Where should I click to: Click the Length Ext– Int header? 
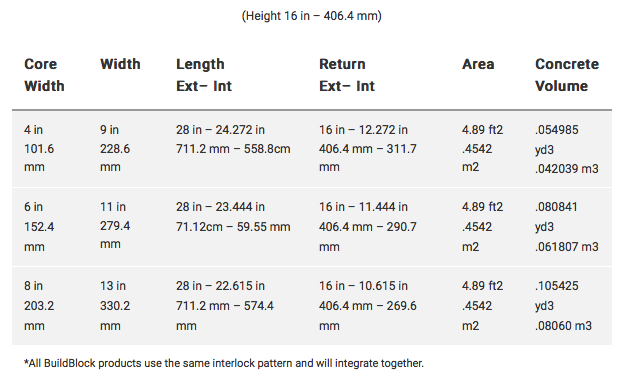(x=204, y=75)
